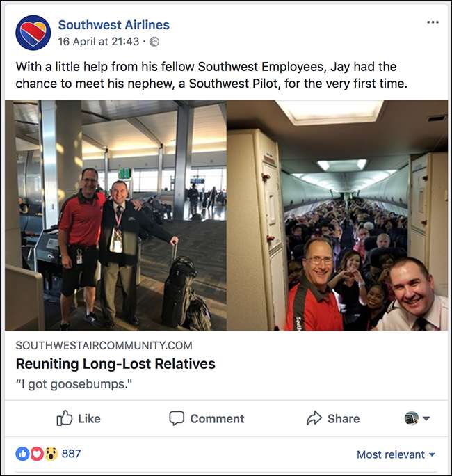The width and height of the screenshot is (452, 476).
Task: Click the speech bubble Comment icon
Action: click(x=177, y=418)
